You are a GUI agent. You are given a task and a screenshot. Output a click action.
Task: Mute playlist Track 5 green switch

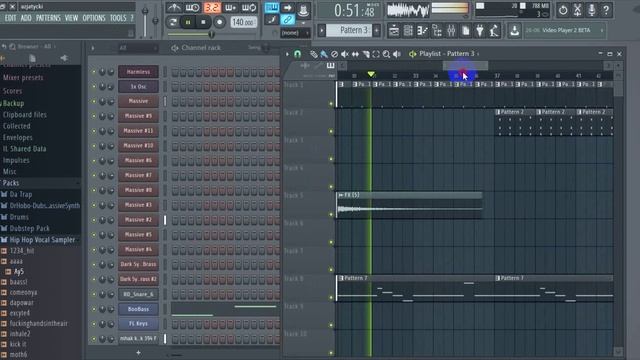(331, 214)
